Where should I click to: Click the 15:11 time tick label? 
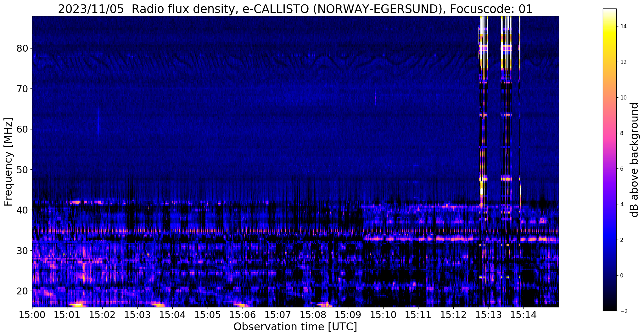(x=418, y=315)
